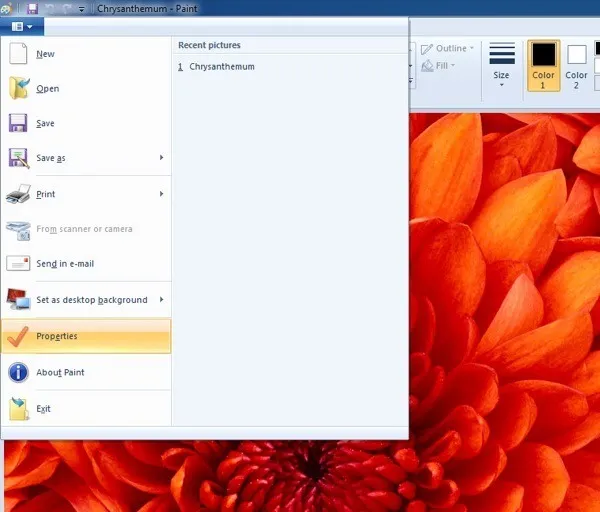Click the printer icon for Print
Viewport: 600px width, 512px height.
tap(18, 194)
